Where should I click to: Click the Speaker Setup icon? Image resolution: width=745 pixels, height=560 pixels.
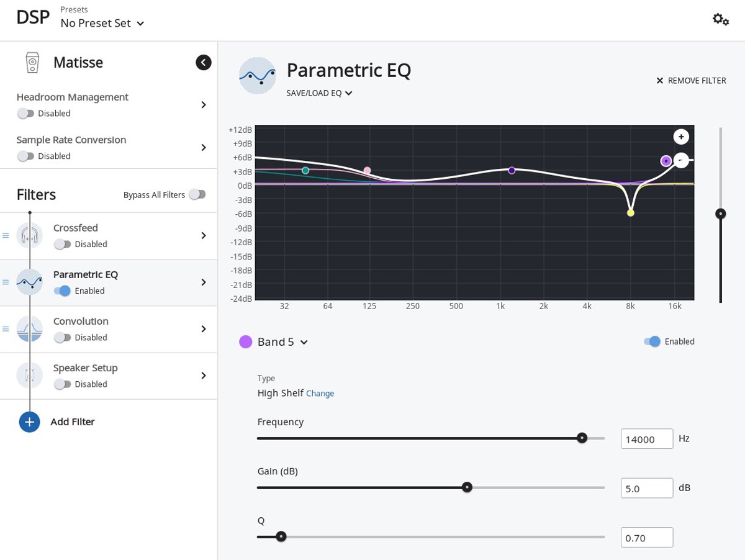click(30, 376)
